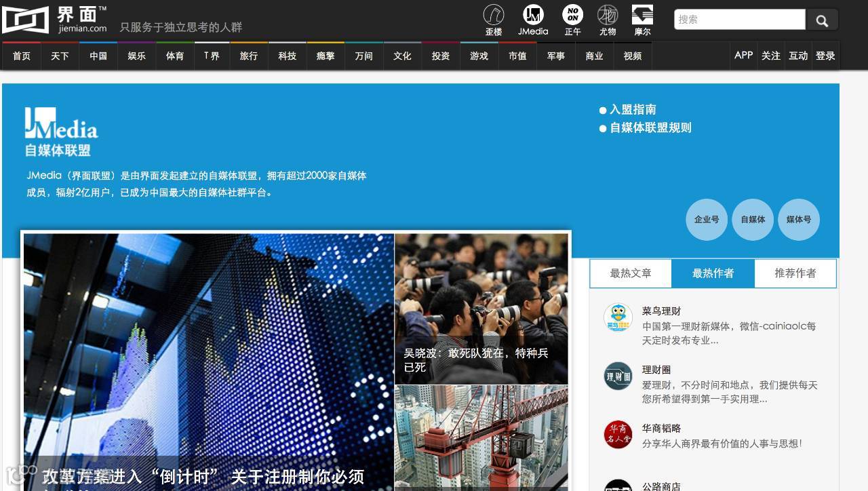Switch to the 推荐作者 tab

point(795,273)
